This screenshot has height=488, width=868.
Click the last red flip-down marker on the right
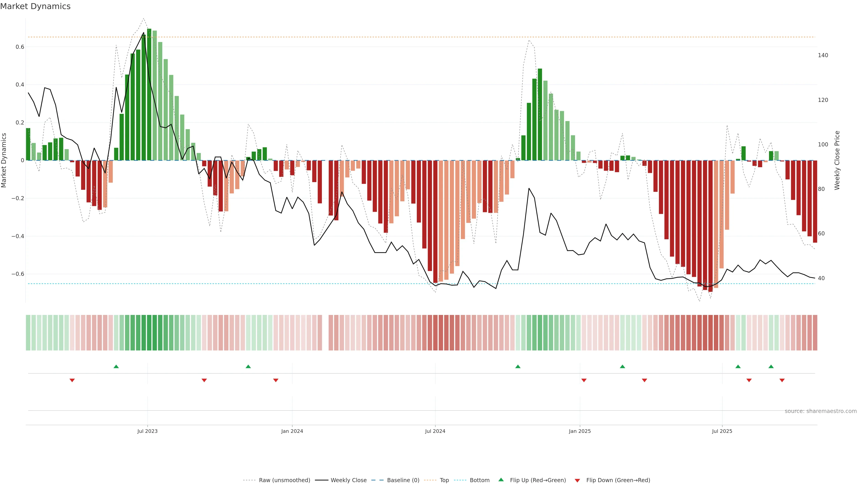pyautogui.click(x=782, y=380)
